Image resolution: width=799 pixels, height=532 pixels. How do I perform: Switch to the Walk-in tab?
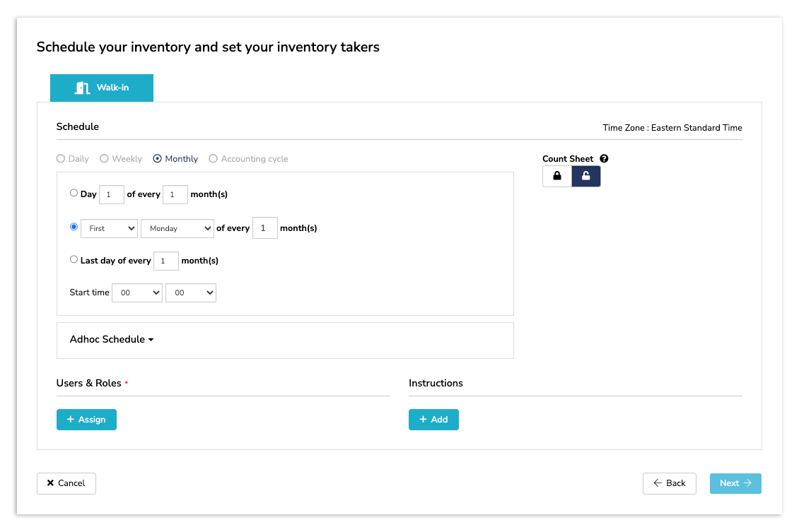pos(101,87)
